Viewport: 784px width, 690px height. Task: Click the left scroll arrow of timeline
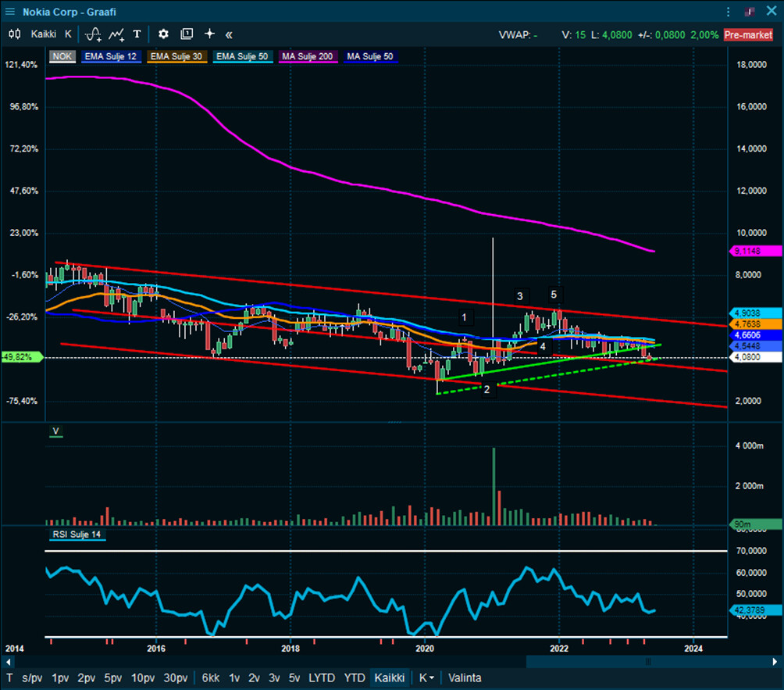pyautogui.click(x=8, y=662)
